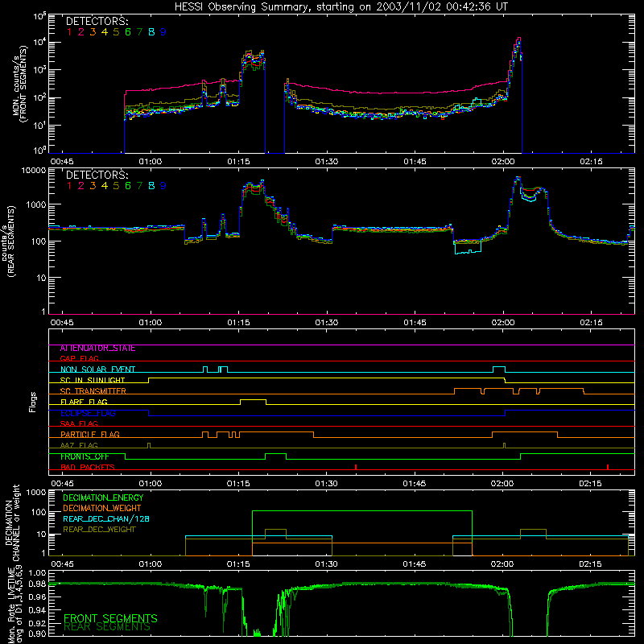Click the BAD_PACKETS flag label
644x644 pixels.
tap(88, 467)
